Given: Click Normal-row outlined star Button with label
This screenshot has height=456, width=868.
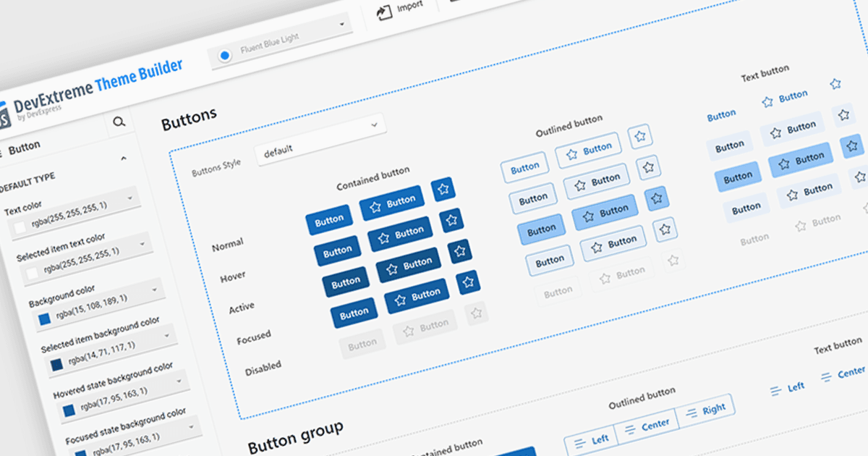Looking at the screenshot, I should [588, 151].
